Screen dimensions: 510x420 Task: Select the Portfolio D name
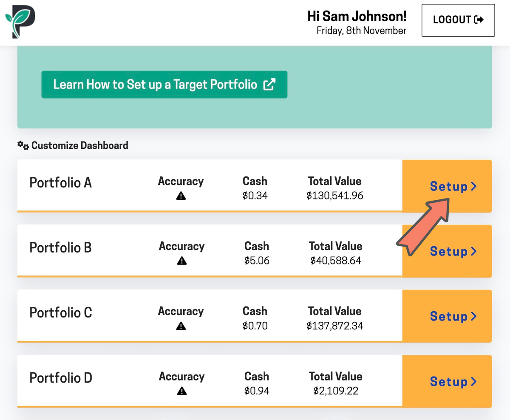pyautogui.click(x=60, y=377)
